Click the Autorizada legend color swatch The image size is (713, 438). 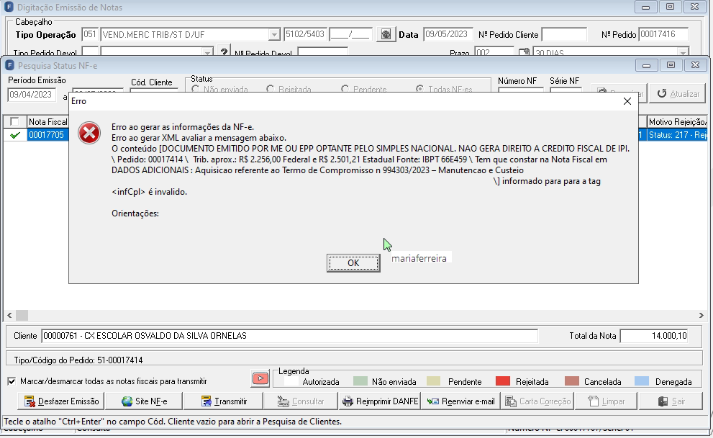(289, 381)
